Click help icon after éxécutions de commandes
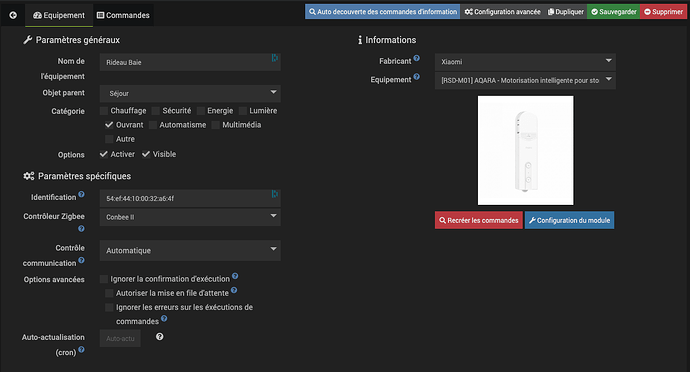The width and height of the screenshot is (690, 372). click(x=164, y=318)
